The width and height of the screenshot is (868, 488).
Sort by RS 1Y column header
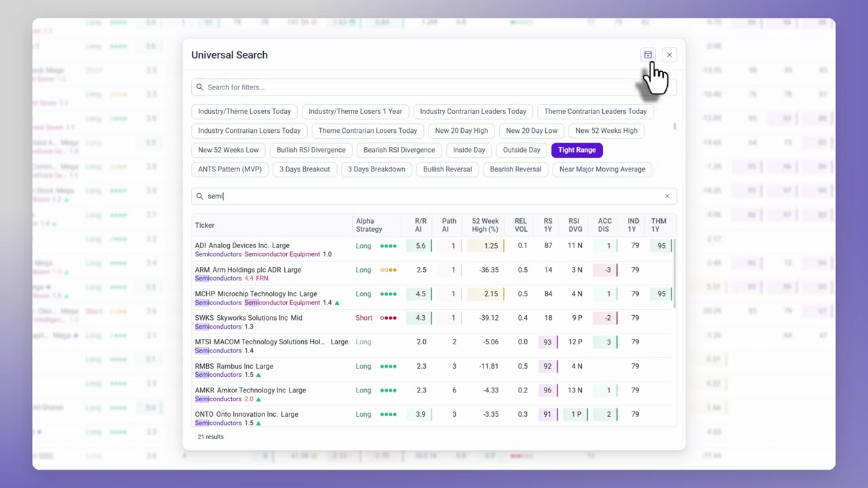click(x=548, y=225)
